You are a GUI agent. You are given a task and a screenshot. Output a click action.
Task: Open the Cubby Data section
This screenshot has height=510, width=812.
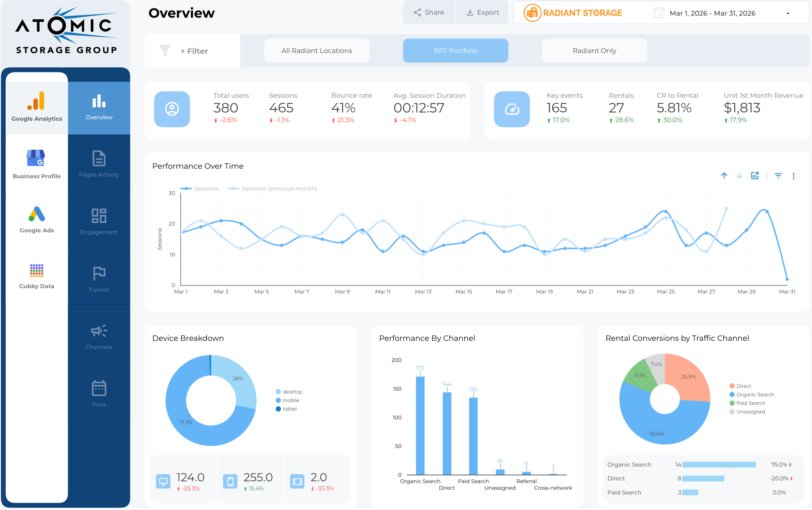click(x=36, y=276)
